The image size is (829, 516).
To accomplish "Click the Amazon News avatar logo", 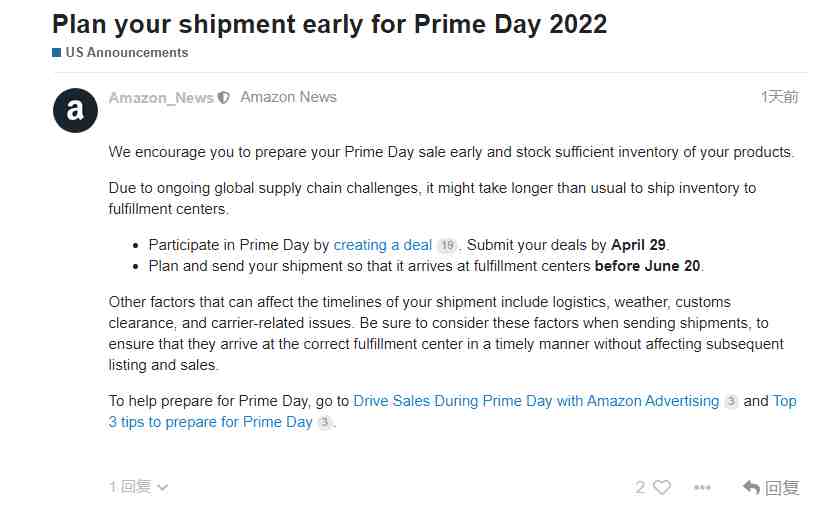I will point(75,110).
